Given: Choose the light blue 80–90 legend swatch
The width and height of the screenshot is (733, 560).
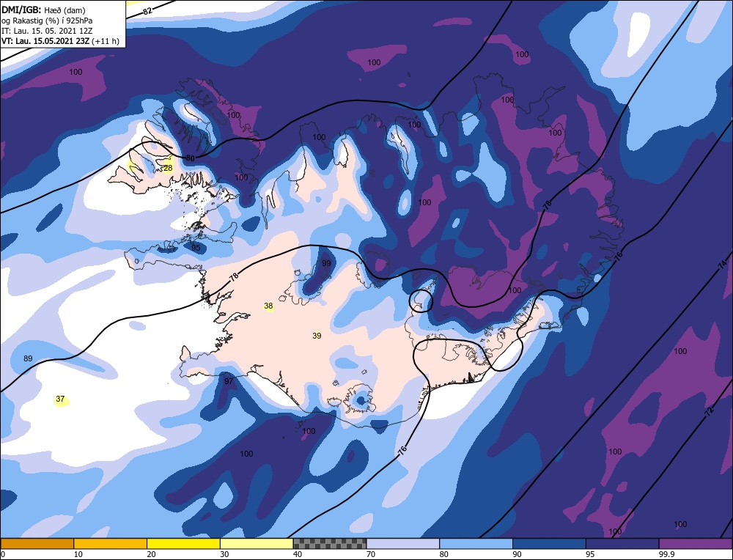Looking at the screenshot, I should coord(476,543).
